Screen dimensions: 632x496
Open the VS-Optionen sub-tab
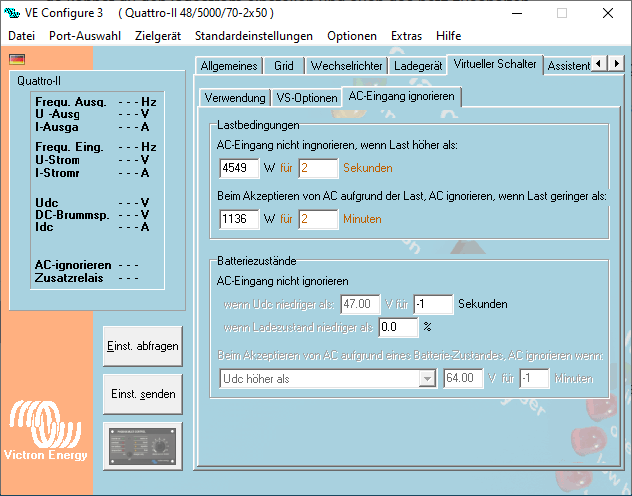pyautogui.click(x=307, y=98)
